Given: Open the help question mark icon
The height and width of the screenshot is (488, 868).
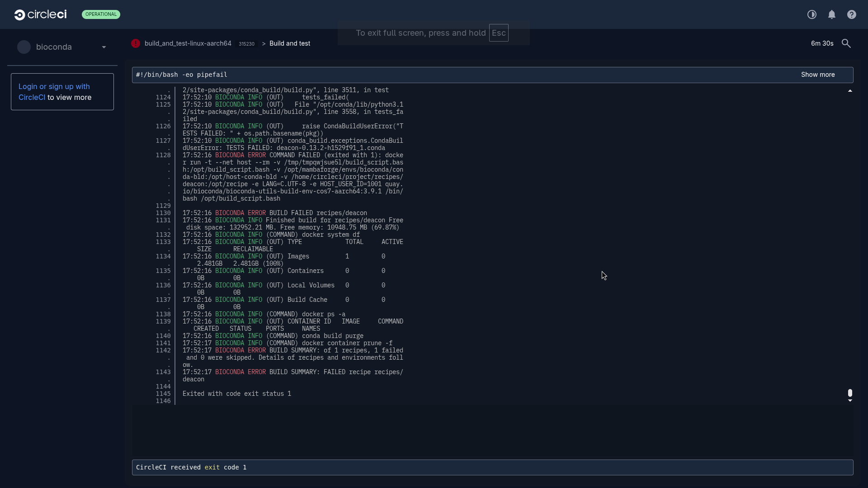Looking at the screenshot, I should click(x=852, y=14).
